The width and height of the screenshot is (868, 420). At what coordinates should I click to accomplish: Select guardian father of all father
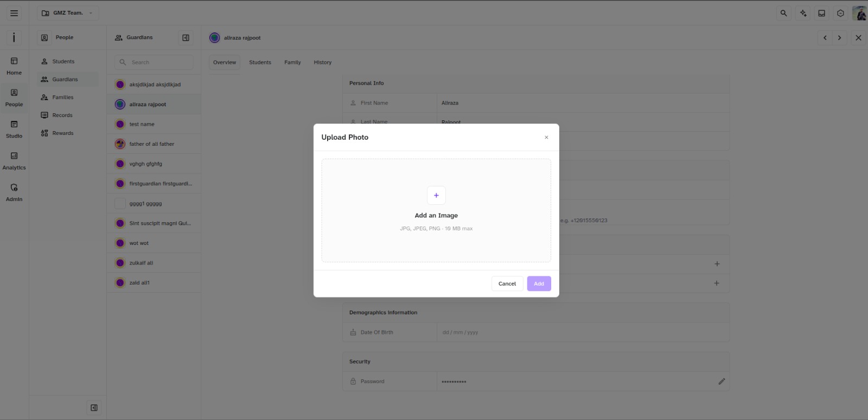pyautogui.click(x=154, y=144)
